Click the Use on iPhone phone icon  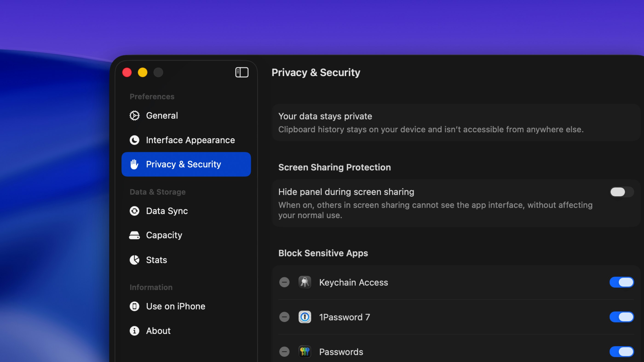[135, 306]
